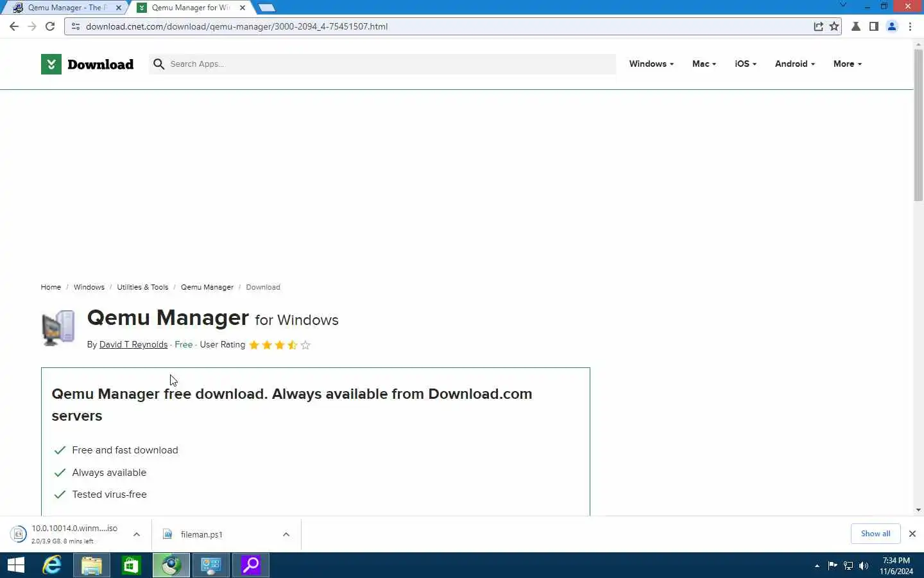Viewport: 924px width, 578px height.
Task: Open tab search chevron in title bar
Action: [843, 5]
